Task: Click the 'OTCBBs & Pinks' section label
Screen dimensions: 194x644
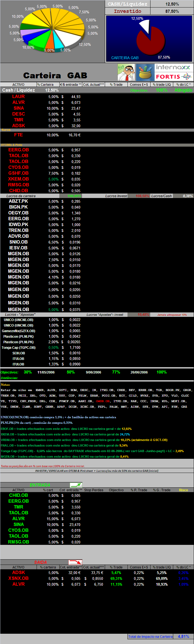Action: coord(12,145)
